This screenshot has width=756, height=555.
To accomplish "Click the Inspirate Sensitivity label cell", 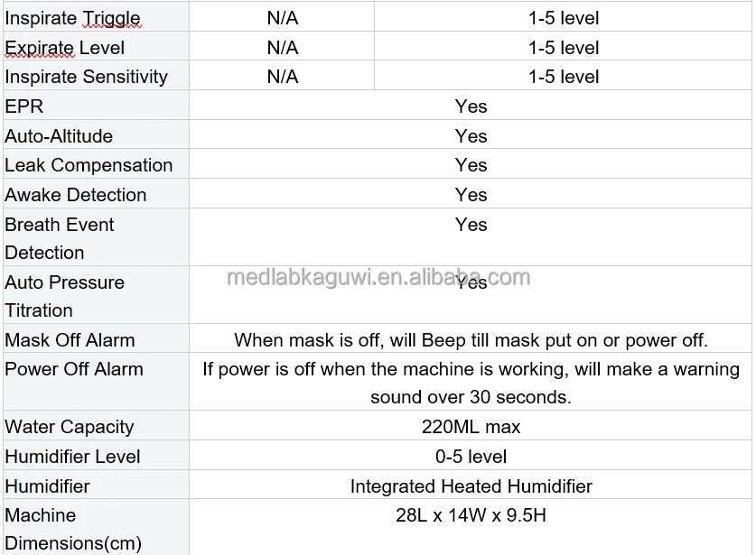I will tap(87, 77).
